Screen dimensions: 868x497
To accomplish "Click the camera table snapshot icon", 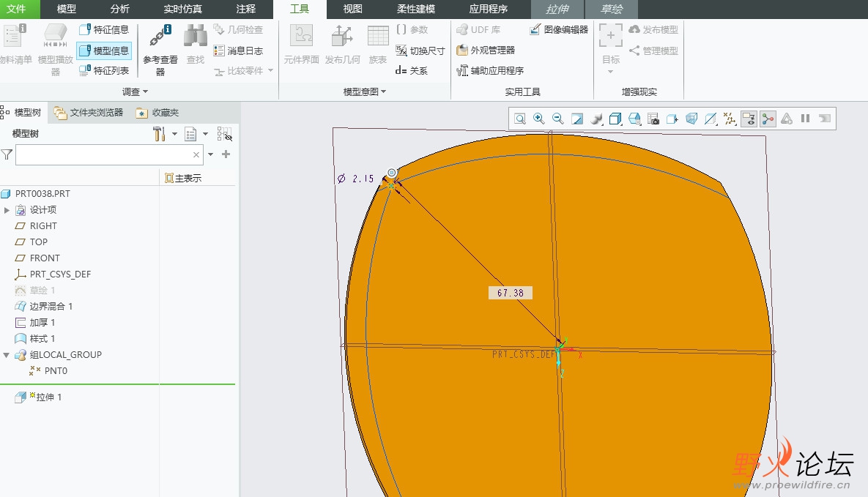I will click(x=653, y=119).
